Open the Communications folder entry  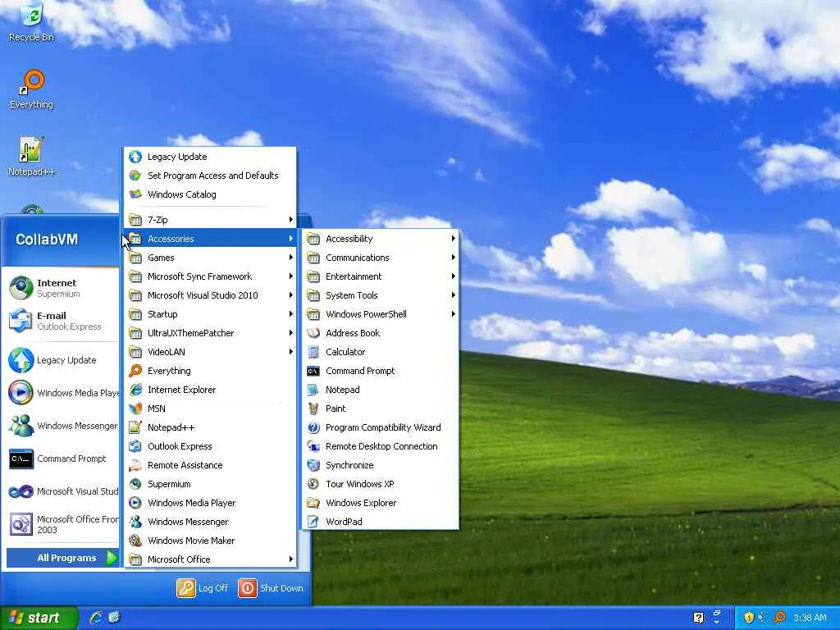[x=381, y=258]
